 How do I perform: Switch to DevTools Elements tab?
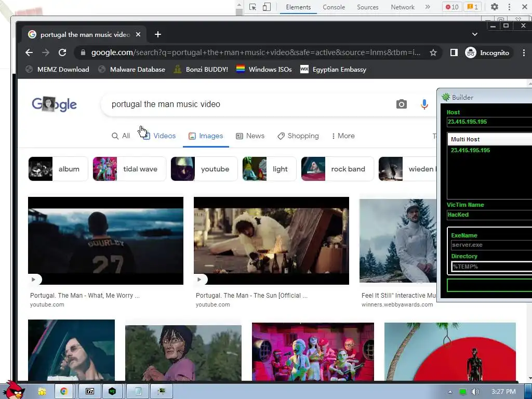[x=298, y=7]
